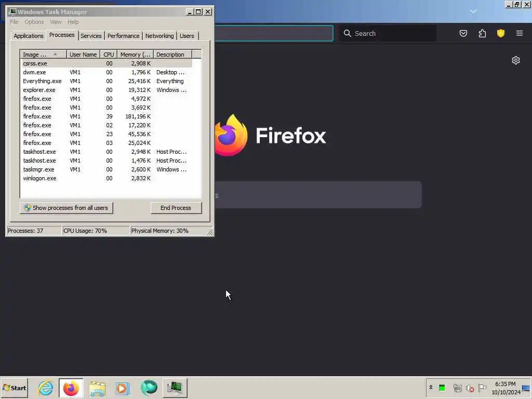The image size is (532, 399).
Task: Click CPU Usage 70% status bar text
Action: pos(85,231)
